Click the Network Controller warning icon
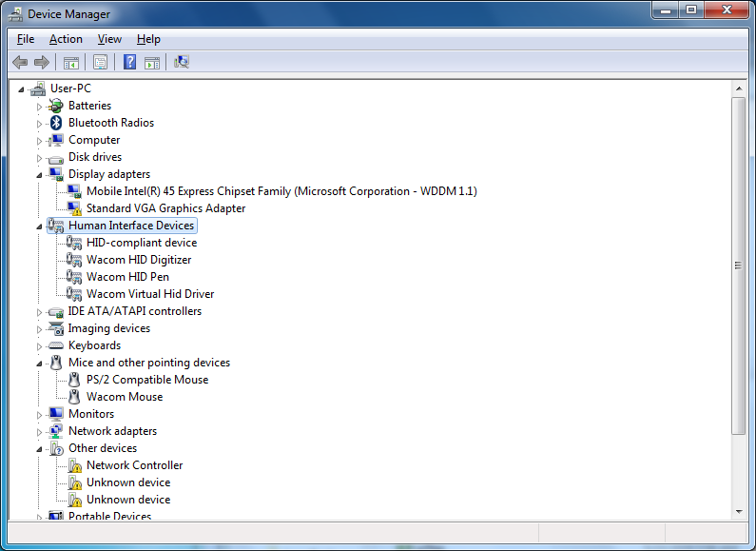Screen dimensions: 756x551 click(x=74, y=465)
